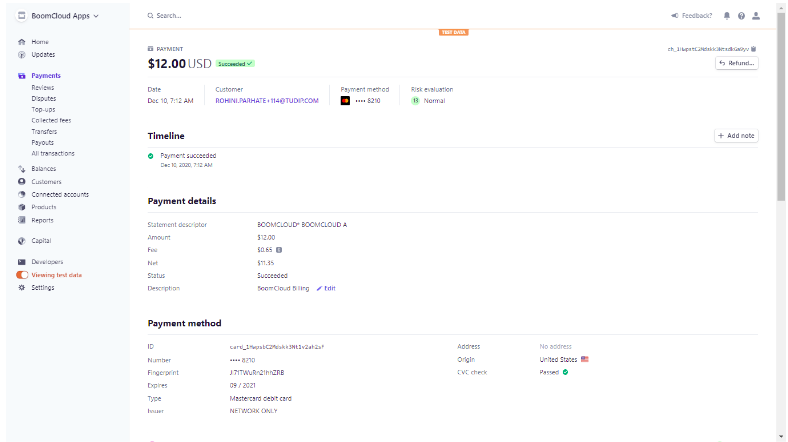788x442 pixels.
Task: Click the Products box icon
Action: (x=22, y=207)
